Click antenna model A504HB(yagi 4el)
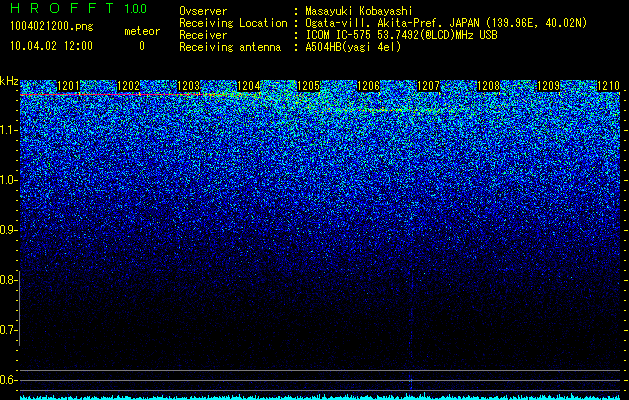 (353, 47)
